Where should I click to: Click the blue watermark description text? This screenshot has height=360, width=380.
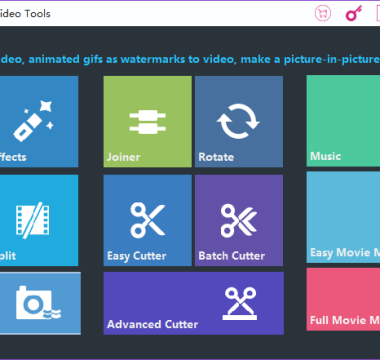click(x=190, y=59)
